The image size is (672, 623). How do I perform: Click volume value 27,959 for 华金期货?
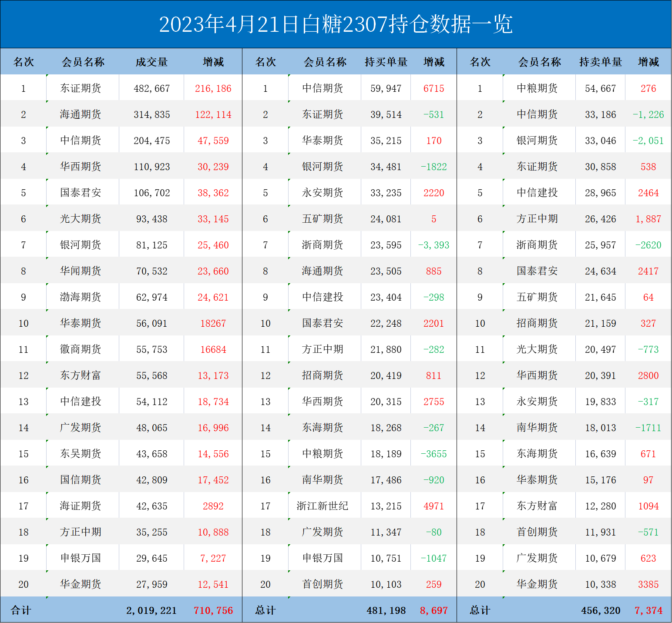151,584
